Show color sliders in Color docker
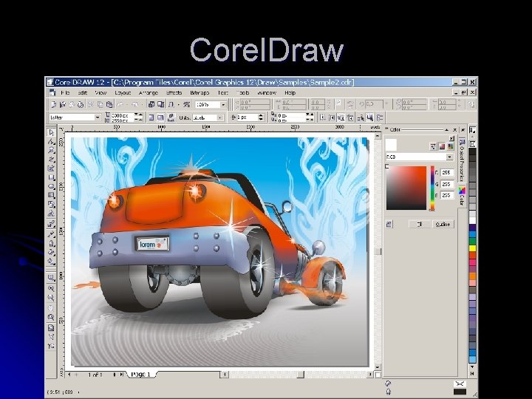The width and height of the screenshot is (532, 399). (x=433, y=146)
